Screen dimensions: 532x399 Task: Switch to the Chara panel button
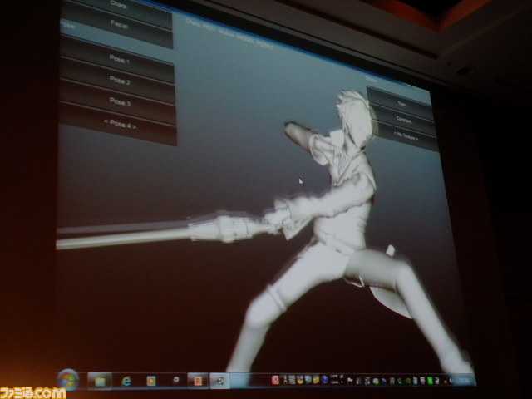tap(117, 6)
